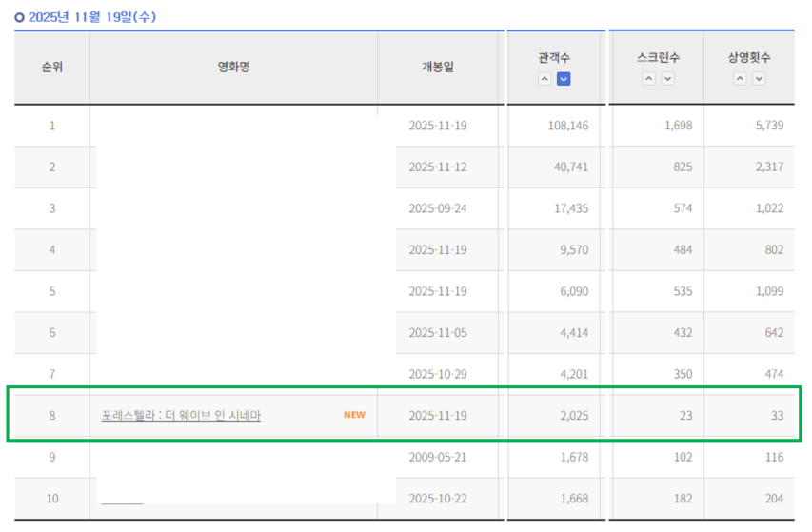Click the 2009-05-21 release date in row 9

pos(438,458)
